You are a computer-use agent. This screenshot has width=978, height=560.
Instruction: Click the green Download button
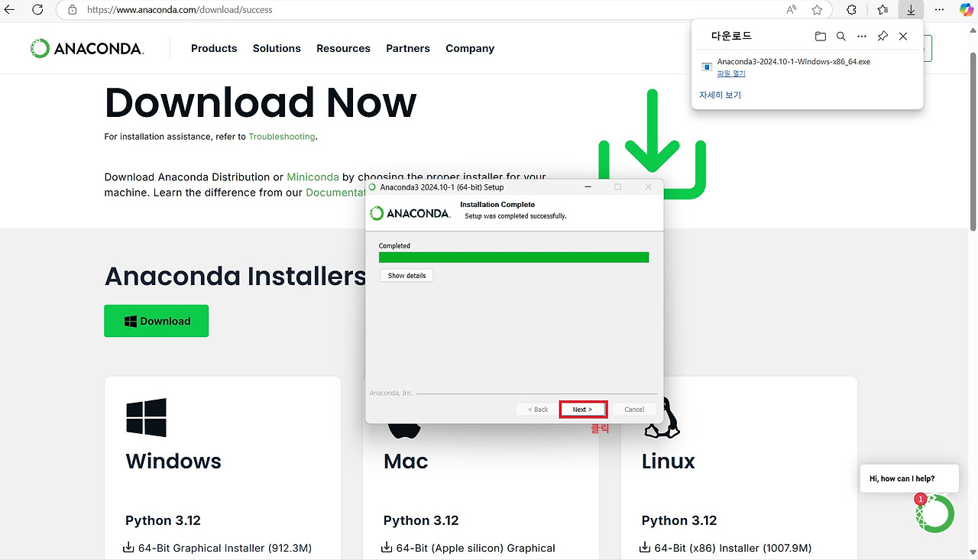point(156,321)
